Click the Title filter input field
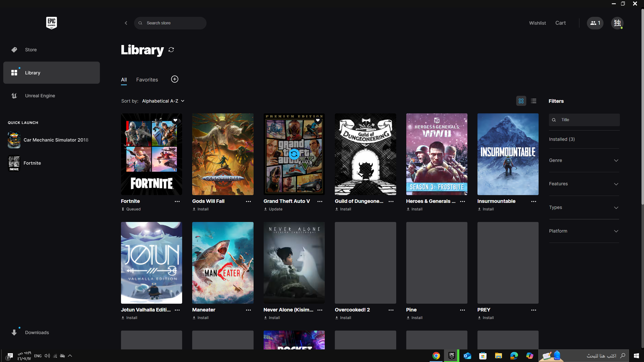The image size is (644, 362). 584,120
